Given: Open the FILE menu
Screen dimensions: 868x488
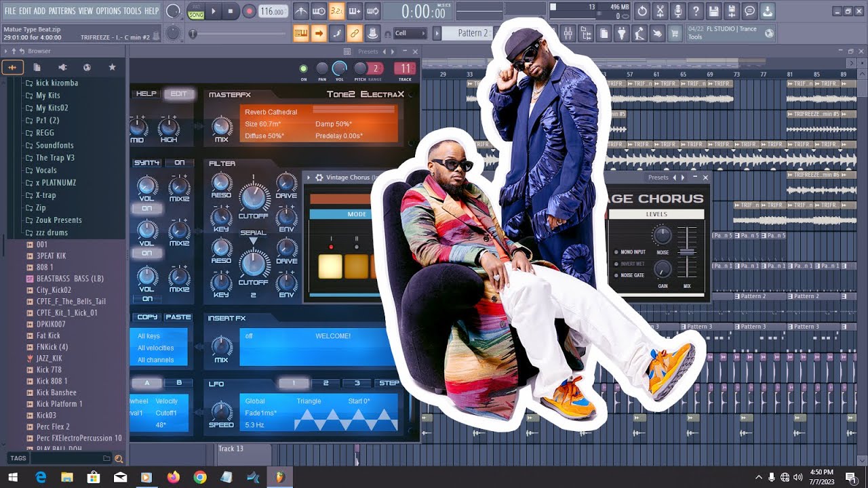Looking at the screenshot, I should click(x=10, y=11).
